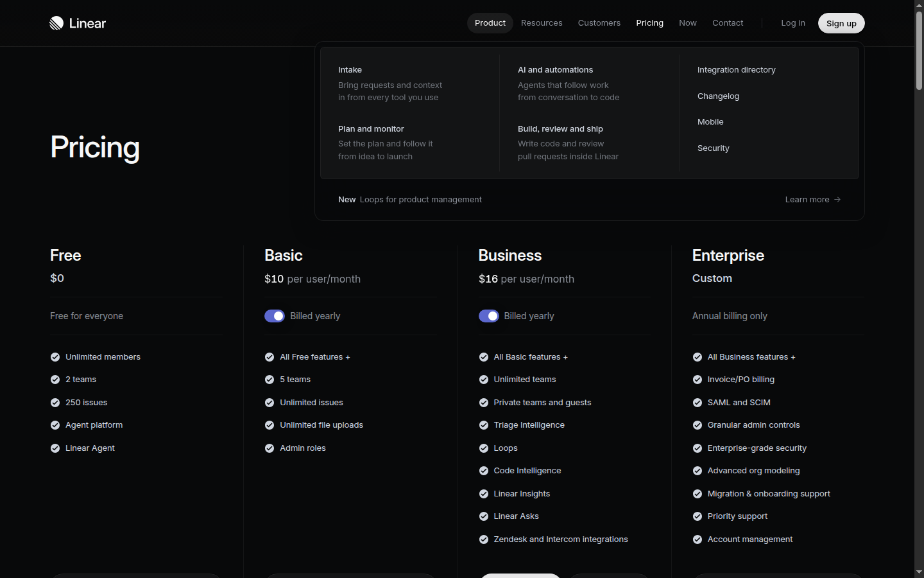Click the Log in link
Screen dimensions: 924x578
793,23
